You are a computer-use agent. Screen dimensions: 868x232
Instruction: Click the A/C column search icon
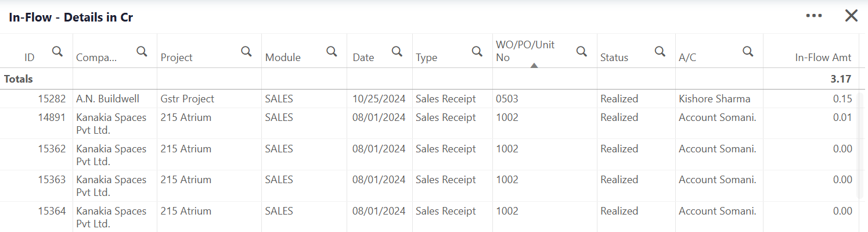[x=748, y=51]
